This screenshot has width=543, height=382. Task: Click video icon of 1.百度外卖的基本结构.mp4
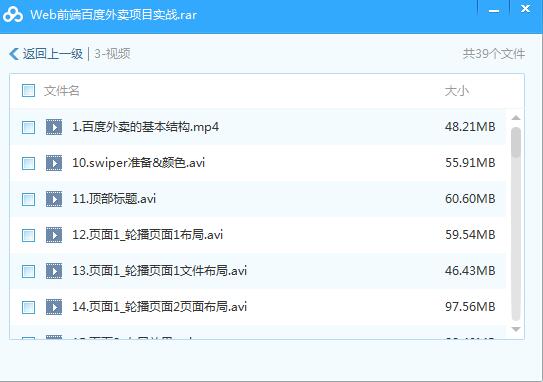tap(54, 127)
